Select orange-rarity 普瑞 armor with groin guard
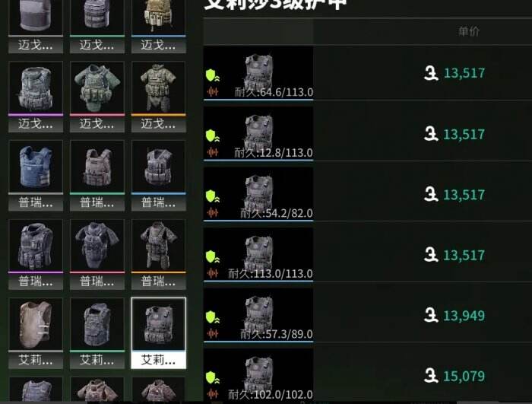The height and width of the screenshot is (404, 532). pyautogui.click(x=158, y=254)
